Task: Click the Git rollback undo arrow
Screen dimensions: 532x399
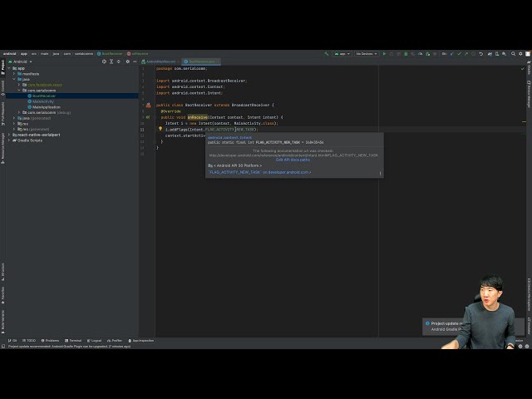Action: 481,53
